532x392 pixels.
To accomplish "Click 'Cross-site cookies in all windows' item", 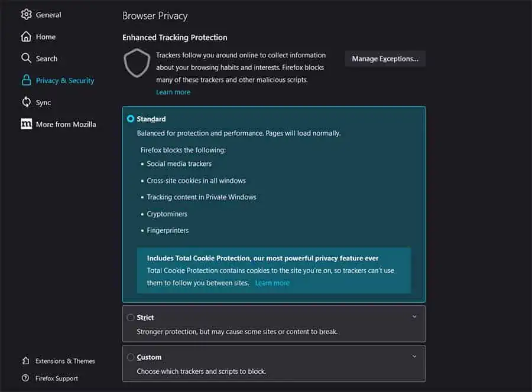I will [x=196, y=181].
